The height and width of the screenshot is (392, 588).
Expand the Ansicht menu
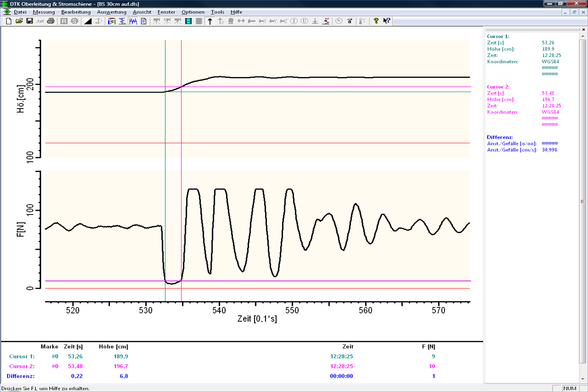pyautogui.click(x=142, y=12)
